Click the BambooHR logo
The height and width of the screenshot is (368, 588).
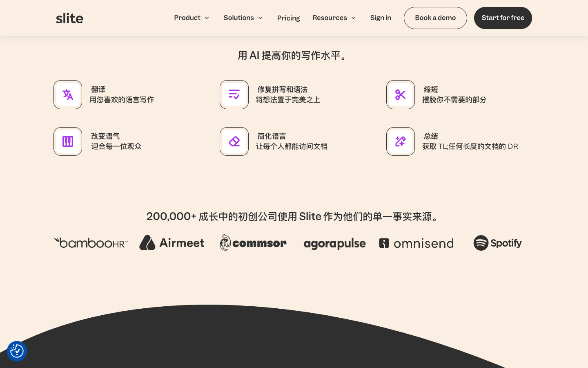[91, 243]
